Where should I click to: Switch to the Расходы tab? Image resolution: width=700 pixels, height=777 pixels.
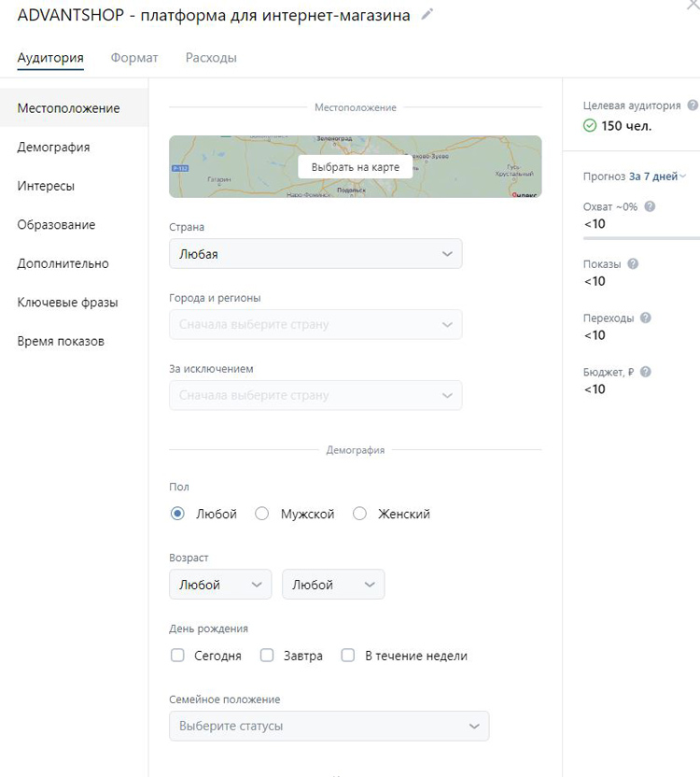point(211,58)
